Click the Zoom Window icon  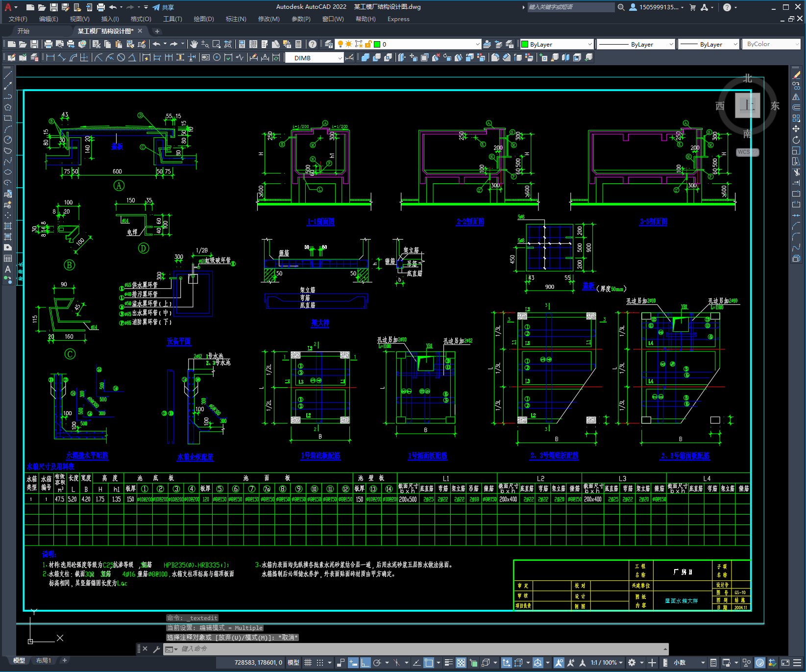pos(216,44)
